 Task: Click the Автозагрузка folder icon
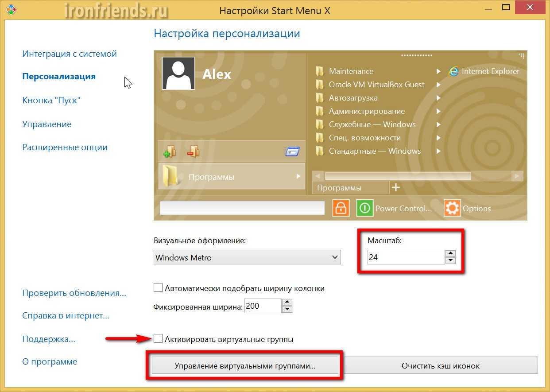pos(320,98)
